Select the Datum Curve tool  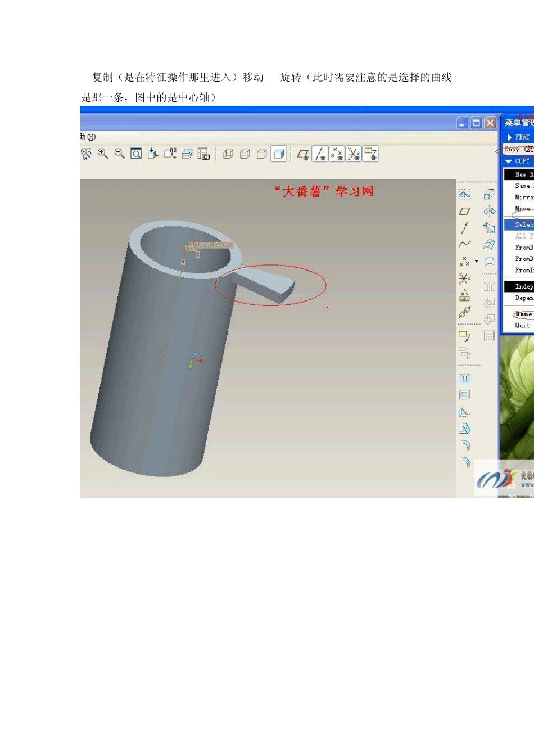[x=464, y=244]
